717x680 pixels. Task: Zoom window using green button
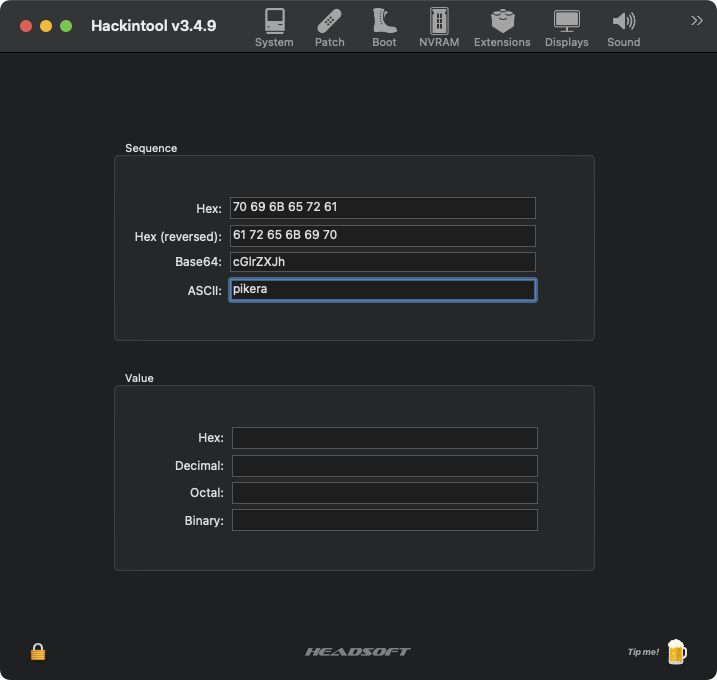point(66,26)
